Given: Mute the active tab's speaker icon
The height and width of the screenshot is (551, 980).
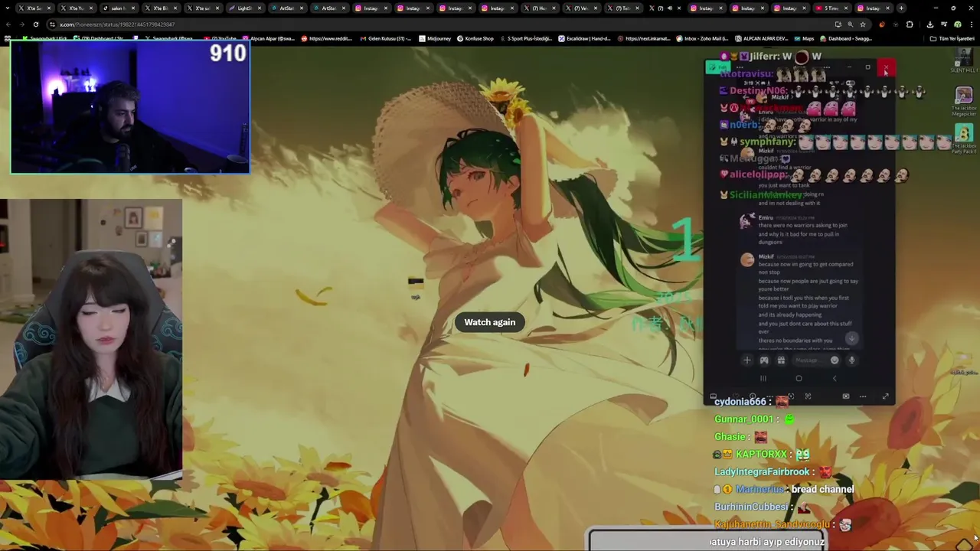Looking at the screenshot, I should coord(669,8).
